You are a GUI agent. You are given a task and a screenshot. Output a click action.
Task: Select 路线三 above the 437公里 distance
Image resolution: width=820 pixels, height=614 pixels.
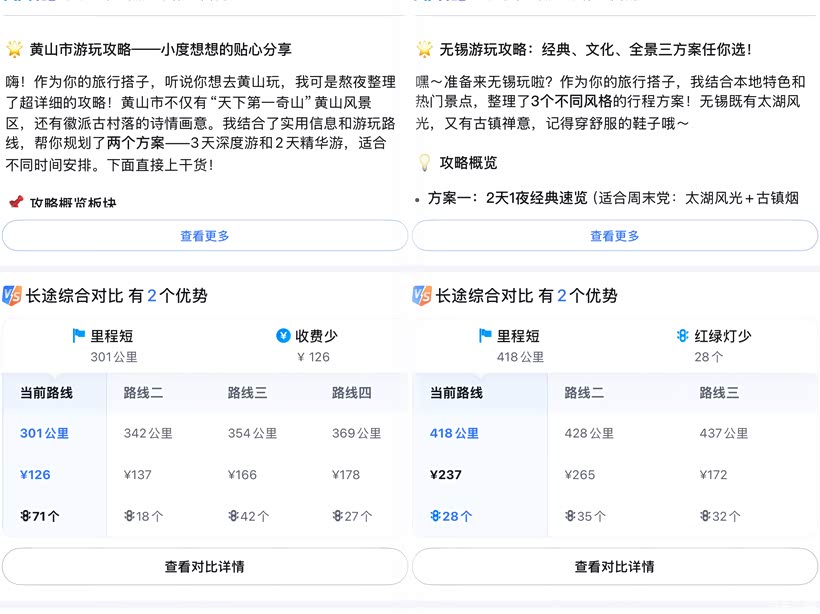(719, 393)
